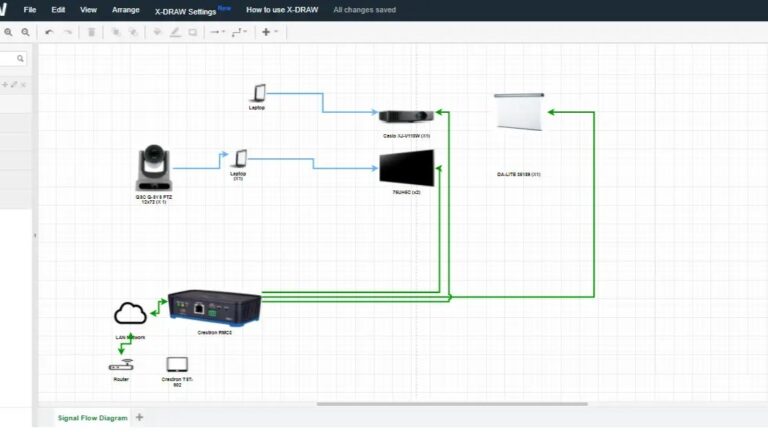Add a new page with plus button
The width and height of the screenshot is (768, 432).
click(140, 417)
